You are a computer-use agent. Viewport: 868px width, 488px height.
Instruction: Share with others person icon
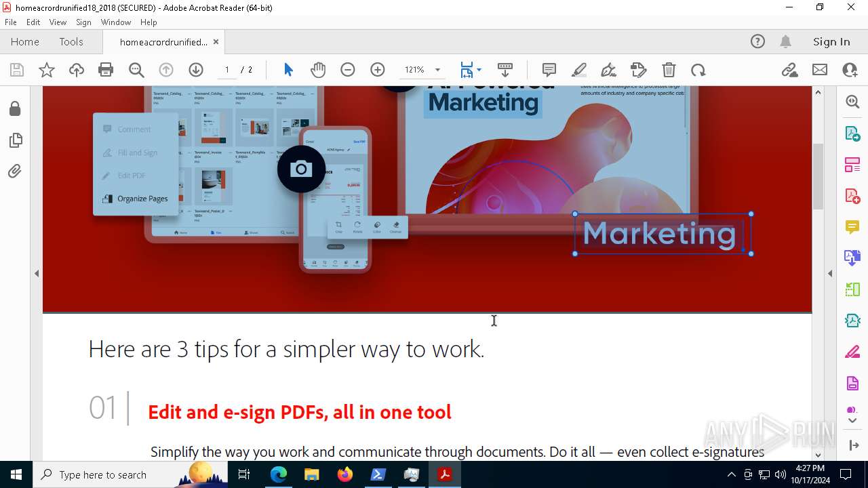tap(850, 70)
